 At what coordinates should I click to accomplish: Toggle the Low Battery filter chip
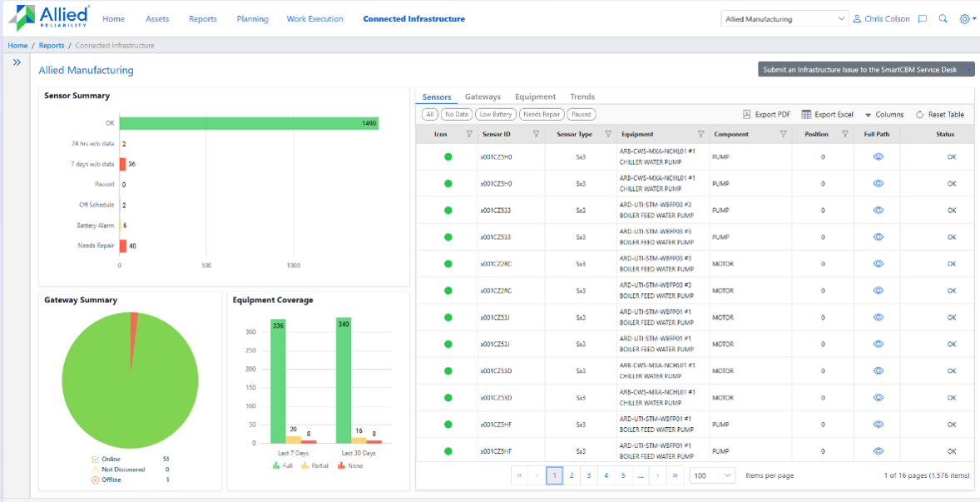pos(495,114)
